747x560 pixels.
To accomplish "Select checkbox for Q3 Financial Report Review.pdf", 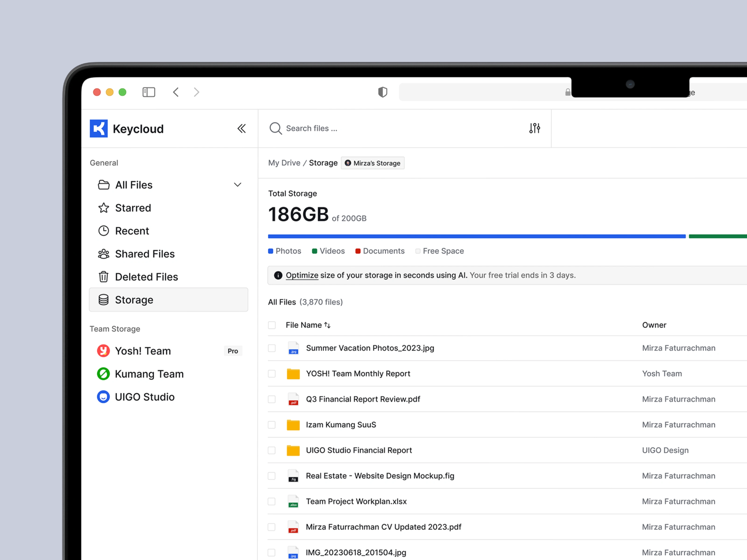I will click(271, 399).
